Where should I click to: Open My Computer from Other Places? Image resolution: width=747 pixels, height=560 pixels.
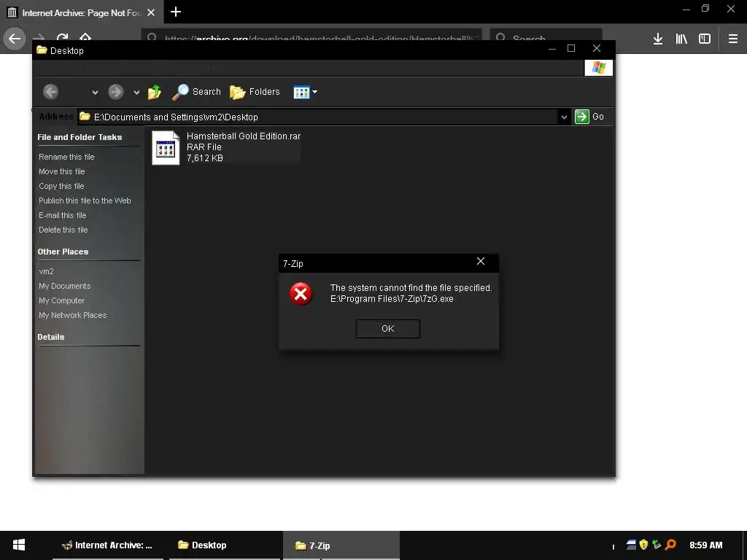coord(61,300)
